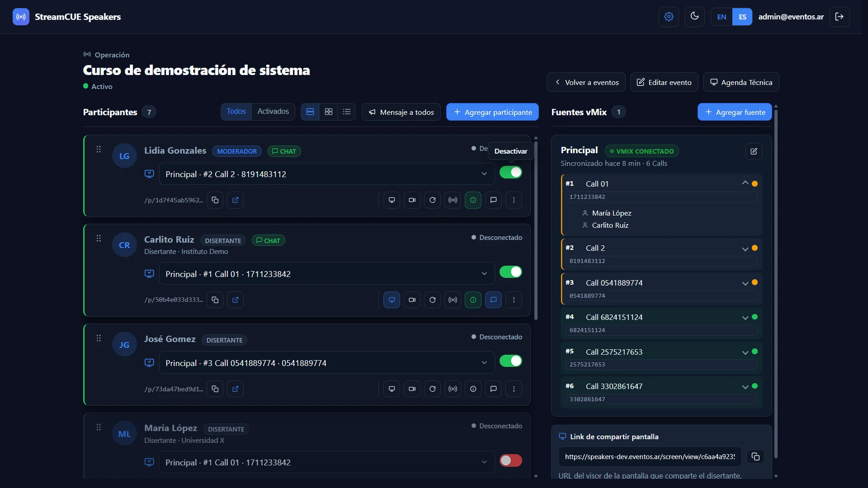Click highlighted chat icon in Carlito Ruiz row
The height and width of the screenshot is (488, 868).
tap(494, 300)
